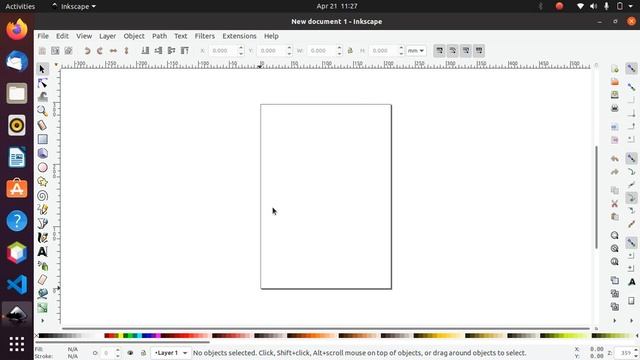This screenshot has height=360, width=640.
Task: Toggle snapping to text baseline A
Action: 631,282
